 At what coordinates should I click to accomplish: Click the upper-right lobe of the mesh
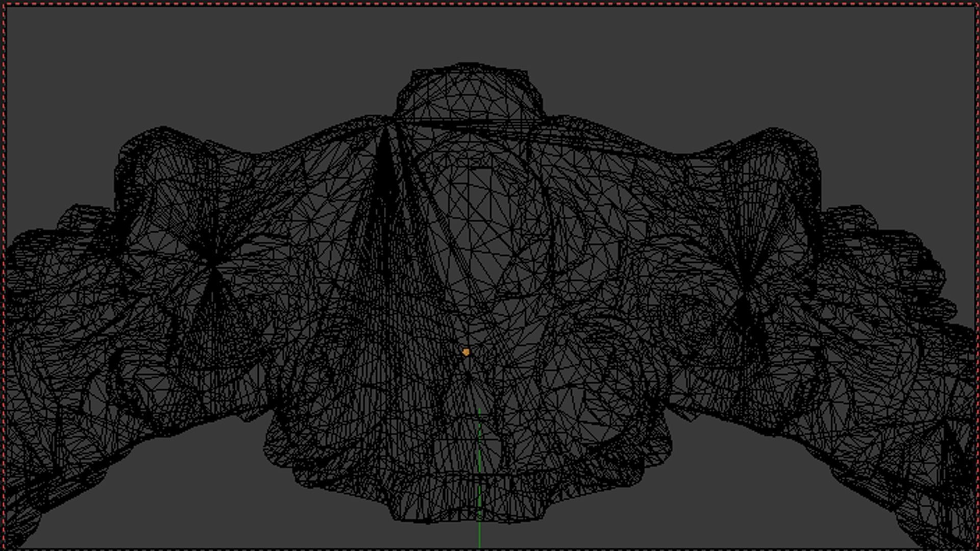(771, 168)
